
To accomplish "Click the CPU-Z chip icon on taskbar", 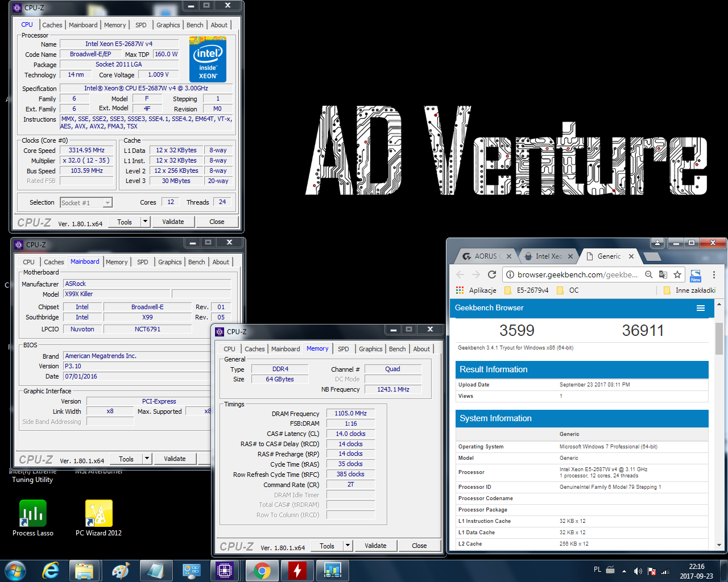I will click(225, 570).
